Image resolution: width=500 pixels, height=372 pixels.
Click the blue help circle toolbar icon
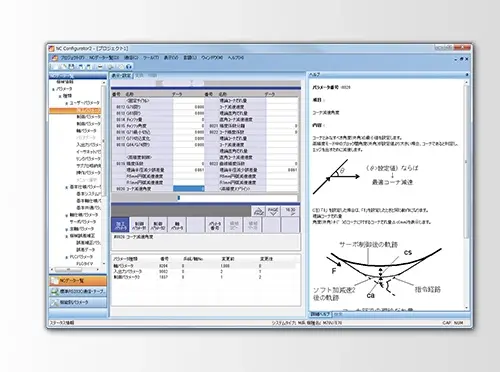129,67
